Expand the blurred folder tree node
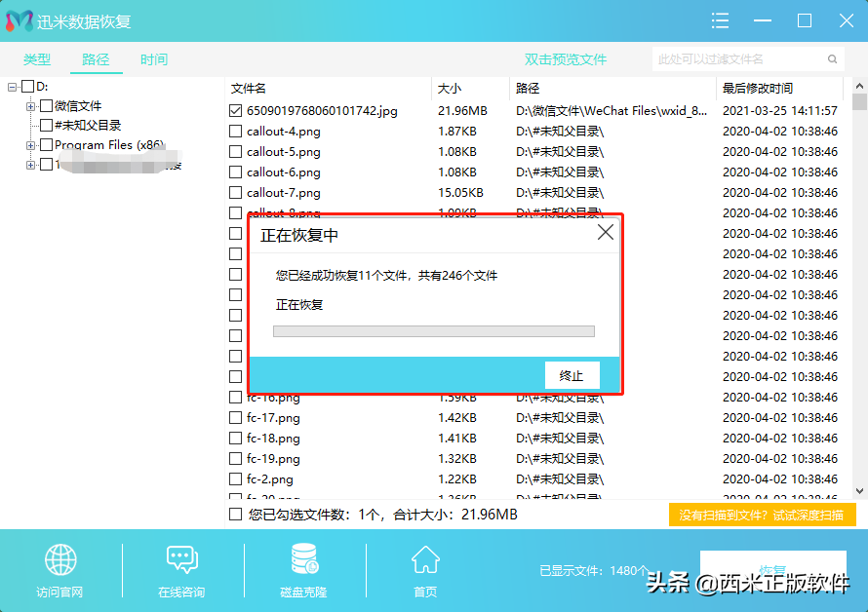The image size is (868, 612). click(x=30, y=165)
